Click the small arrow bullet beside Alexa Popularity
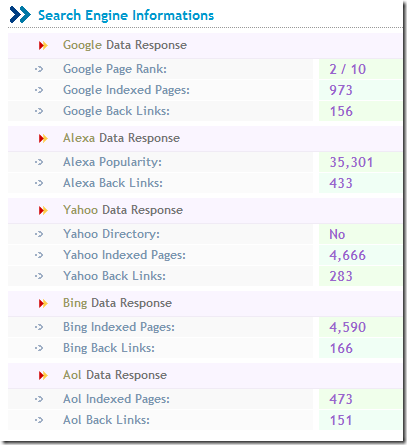 click(x=39, y=162)
